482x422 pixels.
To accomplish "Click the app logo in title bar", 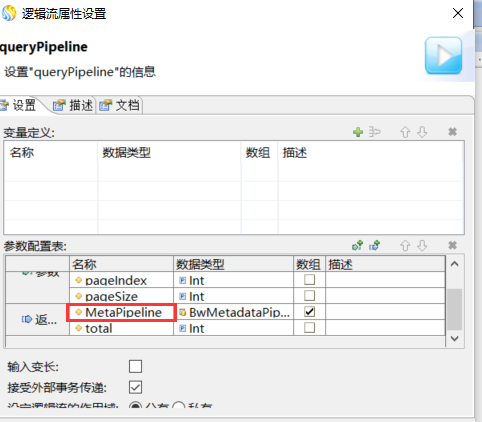I will [9, 13].
